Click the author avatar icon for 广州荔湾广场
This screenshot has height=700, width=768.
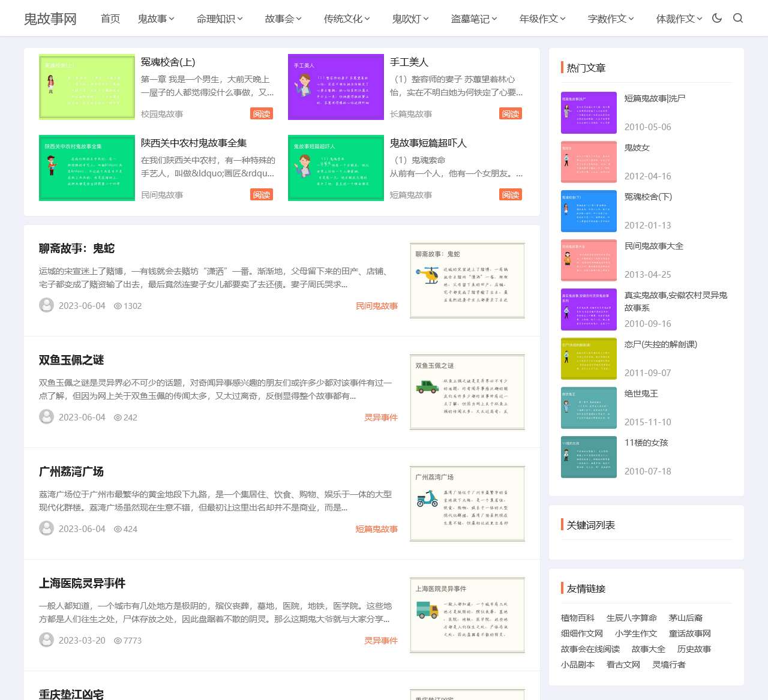tap(46, 528)
